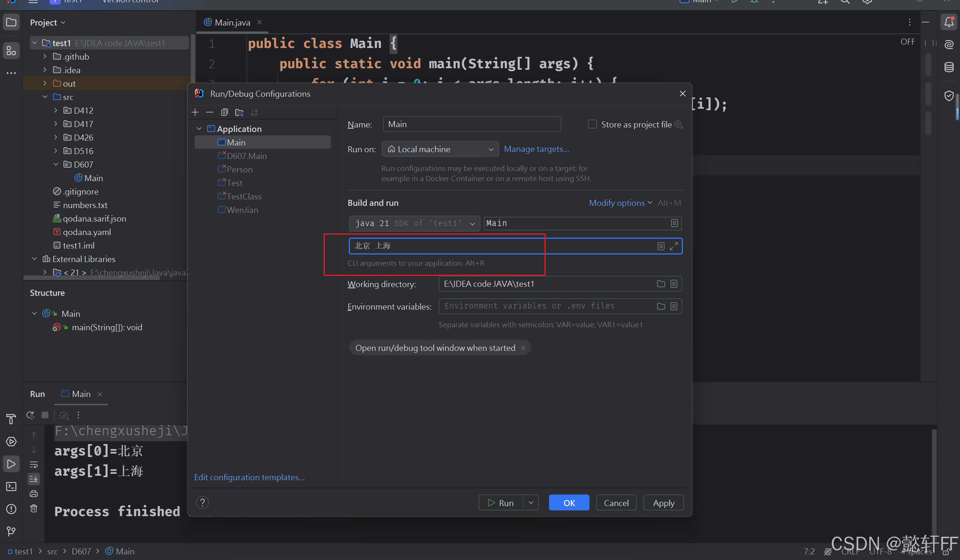Click the Rerun Main icon in Run panel

tap(31, 415)
